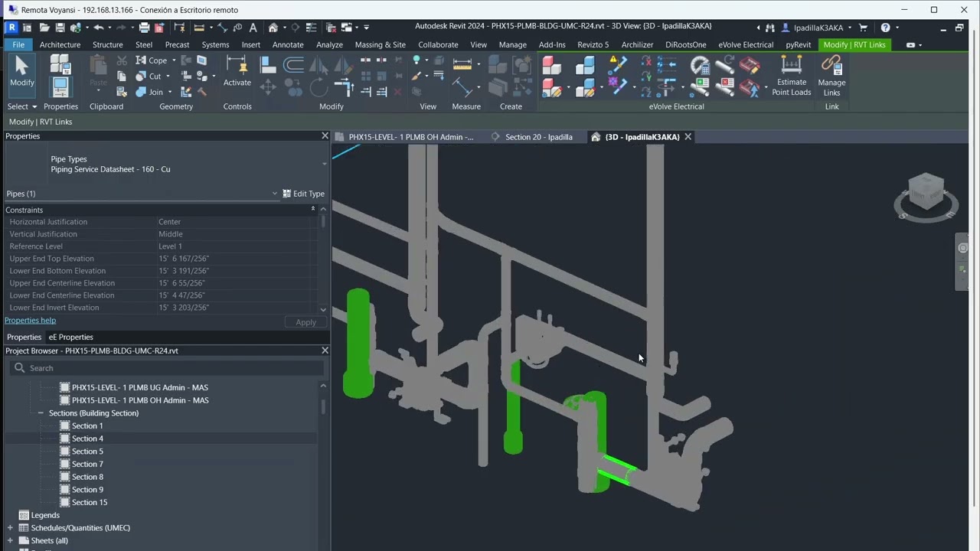The height and width of the screenshot is (551, 980).
Task: Select the Move tool in Modify panel
Action: click(268, 87)
